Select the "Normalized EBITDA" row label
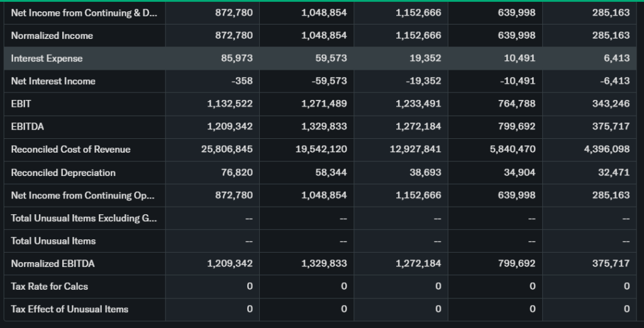 (x=53, y=263)
